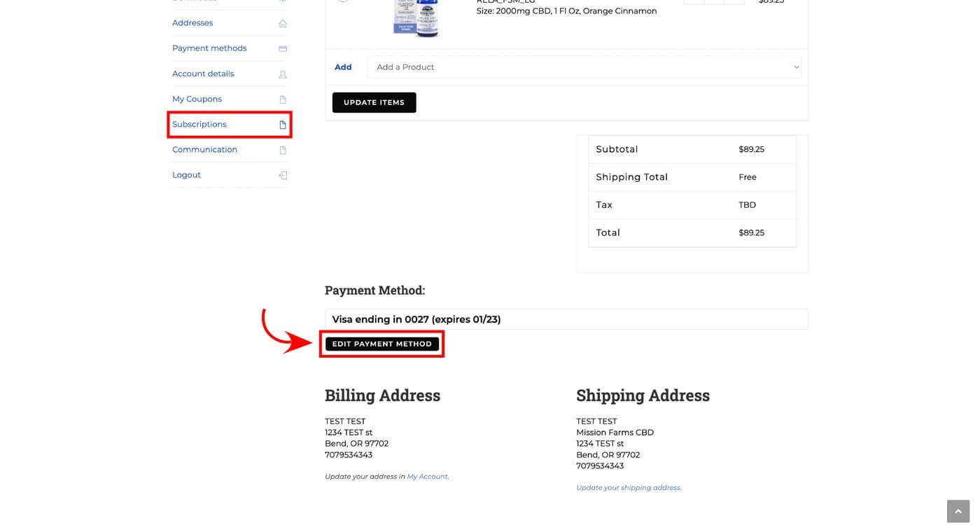Viewport: 980px width, 525px height.
Task: Click the Edit Payment Method button
Action: coord(381,344)
